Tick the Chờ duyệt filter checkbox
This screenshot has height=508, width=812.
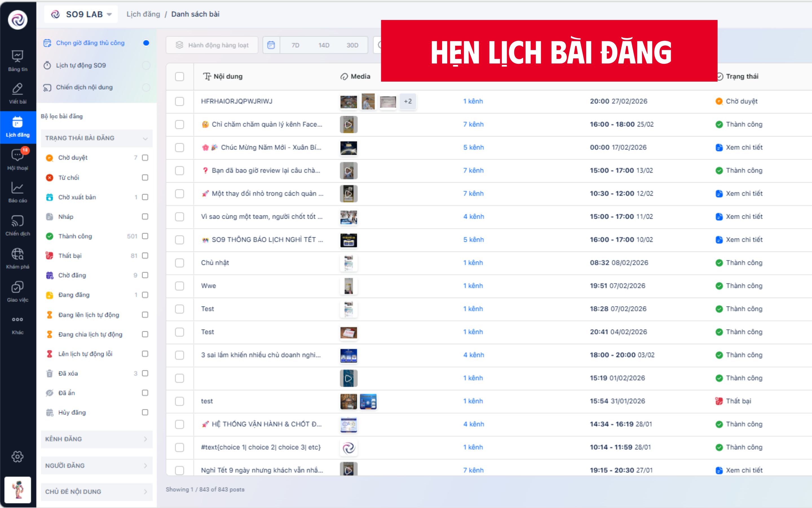coord(145,157)
